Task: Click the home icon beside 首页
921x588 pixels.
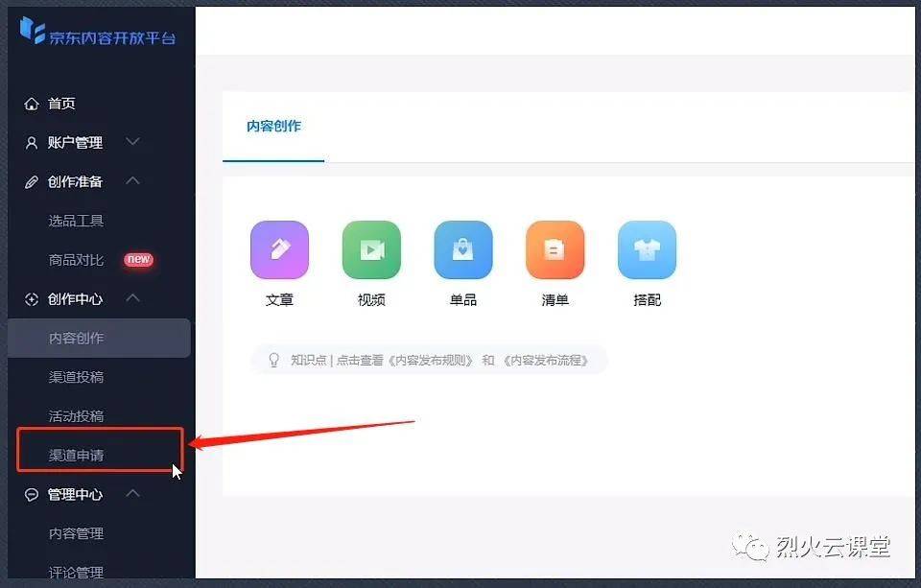Action: coord(31,104)
